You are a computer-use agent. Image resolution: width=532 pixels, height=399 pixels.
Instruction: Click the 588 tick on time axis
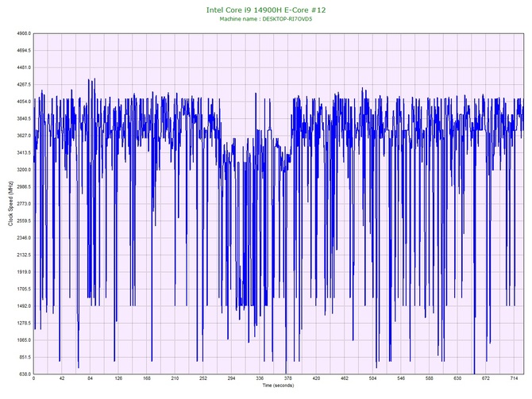click(430, 378)
